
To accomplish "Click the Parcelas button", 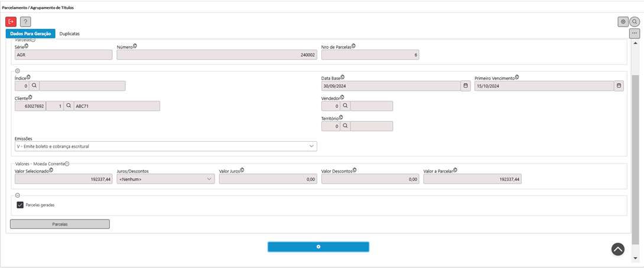I will pos(60,224).
